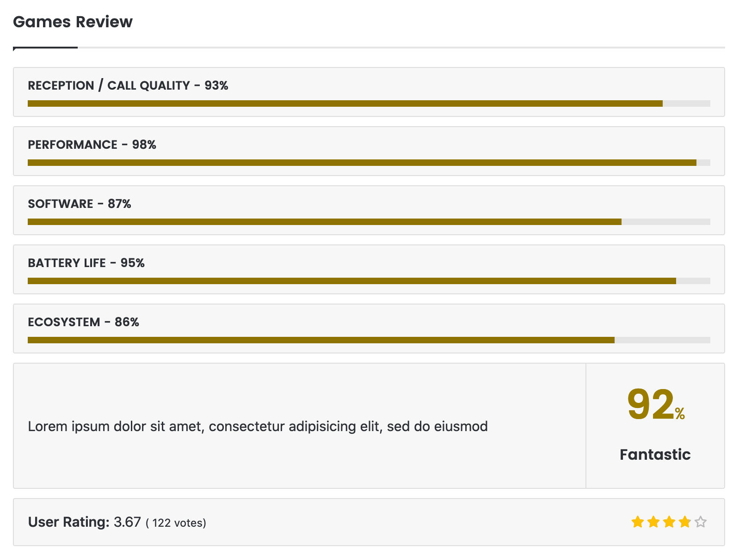Click the Ecosystem 86% progress bar
This screenshot has height=560, width=739.
(x=369, y=340)
